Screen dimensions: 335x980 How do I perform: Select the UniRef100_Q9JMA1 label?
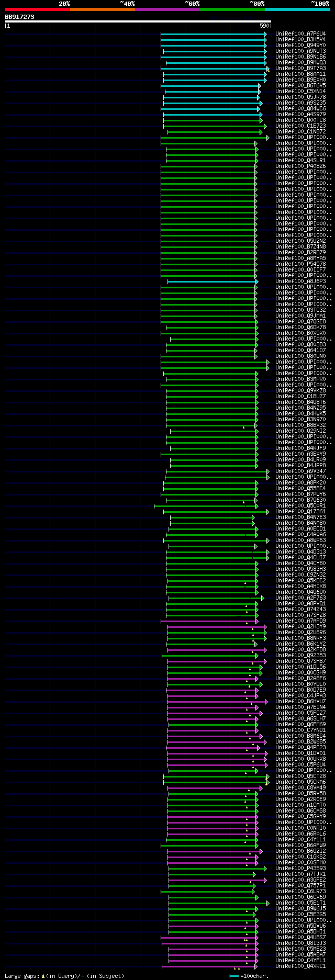click(300, 316)
